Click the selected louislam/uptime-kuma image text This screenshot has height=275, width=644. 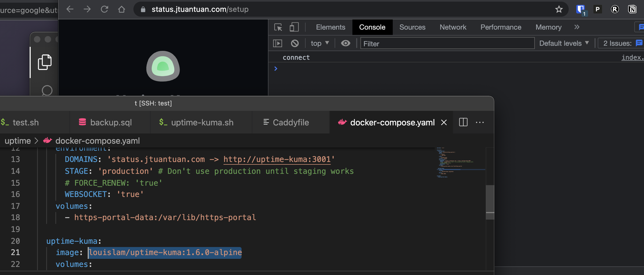coord(165,252)
